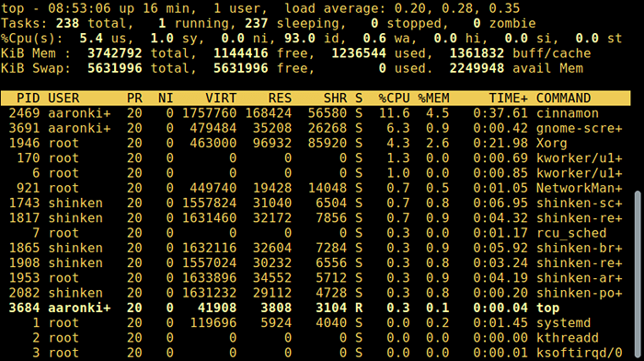Click PID 2469 in the list
The width and height of the screenshot is (644, 361).
(24, 113)
